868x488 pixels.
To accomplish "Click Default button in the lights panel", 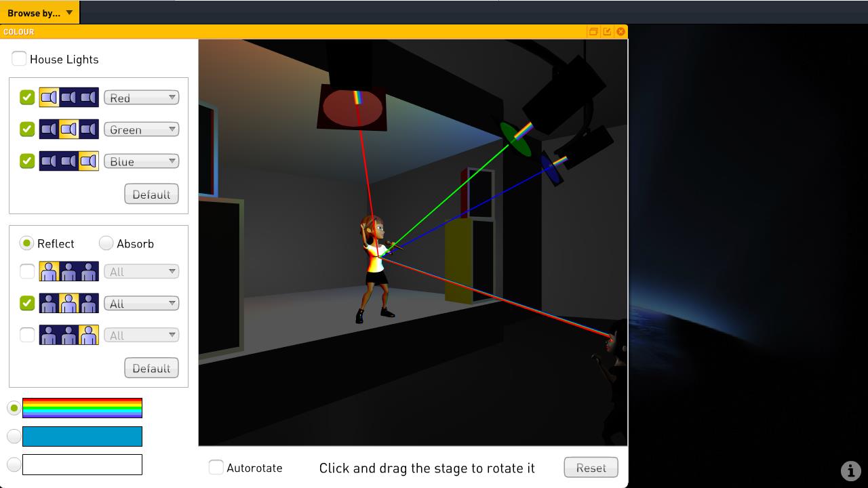I will tap(151, 194).
